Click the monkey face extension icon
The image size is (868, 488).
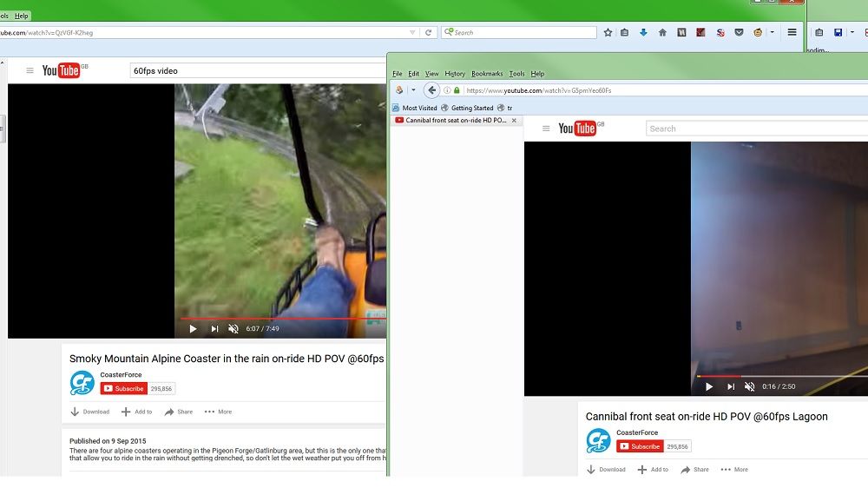pyautogui.click(x=758, y=33)
